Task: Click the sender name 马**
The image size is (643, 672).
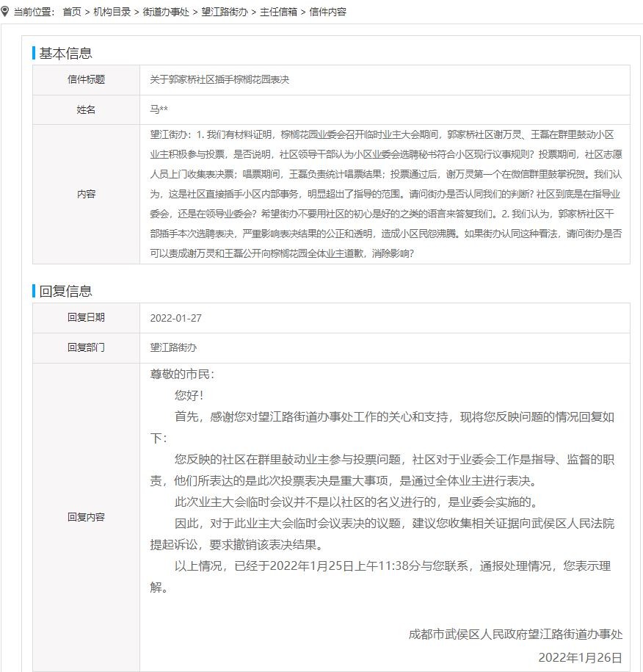Action: pyautogui.click(x=159, y=109)
